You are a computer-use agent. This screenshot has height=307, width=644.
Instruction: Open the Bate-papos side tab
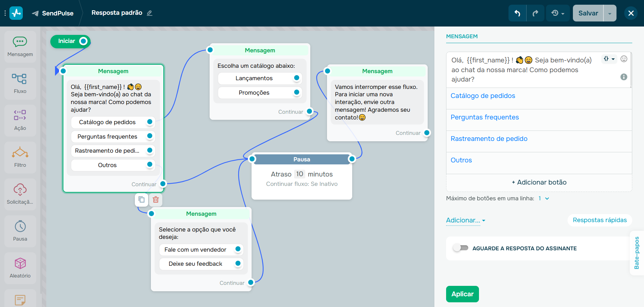pos(637,253)
